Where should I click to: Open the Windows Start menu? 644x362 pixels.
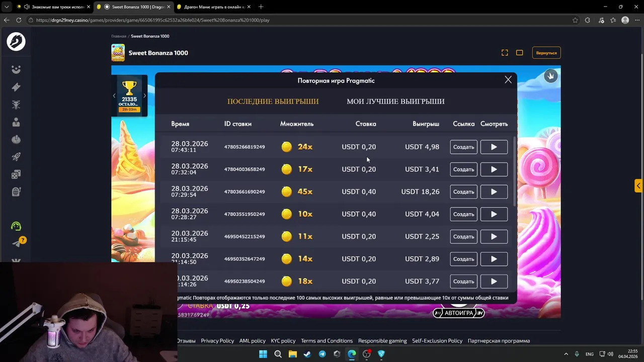[x=263, y=354]
